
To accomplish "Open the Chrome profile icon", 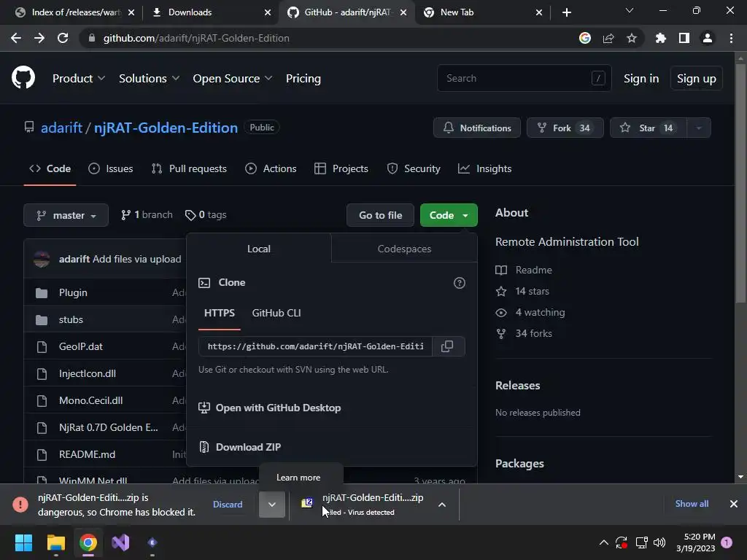I will 708,38.
